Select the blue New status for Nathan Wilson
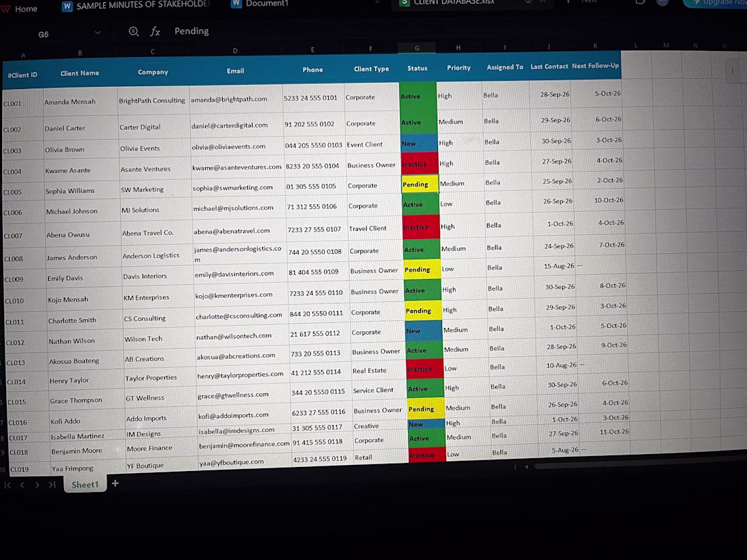Viewport: 747px width, 560px height. (424, 330)
